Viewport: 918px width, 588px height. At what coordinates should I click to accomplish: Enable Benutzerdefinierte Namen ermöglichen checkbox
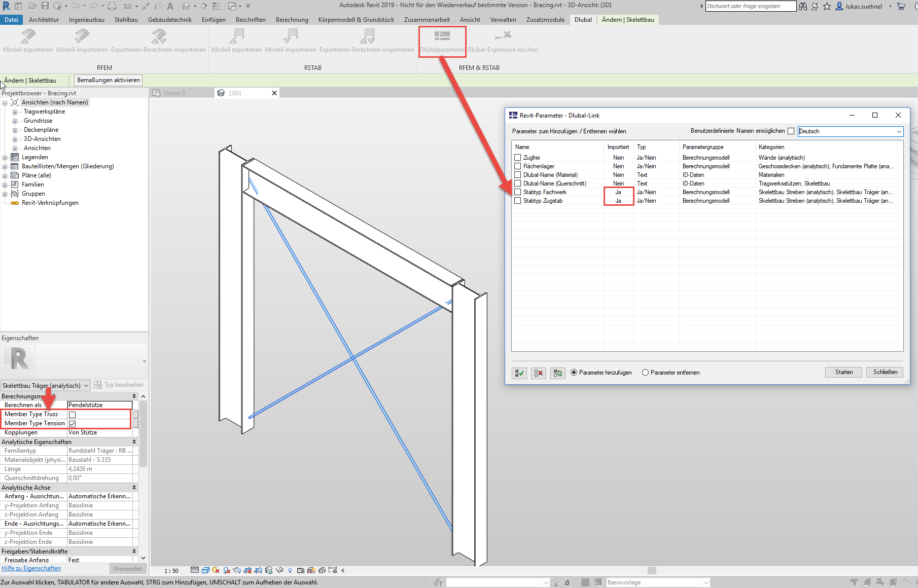click(791, 131)
